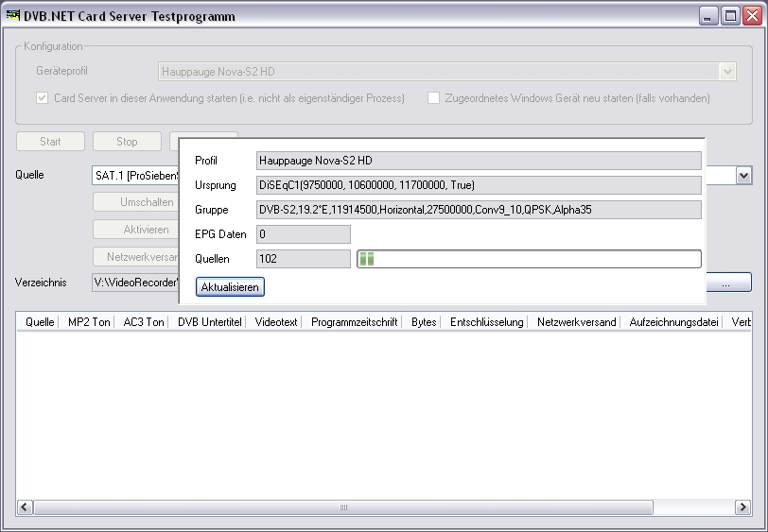Click the Entschlüsselung column header

[x=486, y=322]
